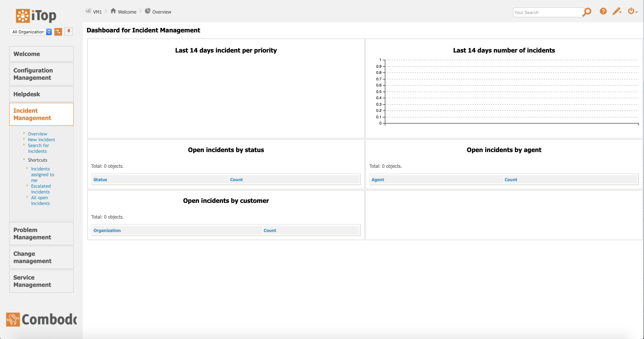Image resolution: width=644 pixels, height=339 pixels.
Task: Open the All Organizations dropdown
Action: pos(30,32)
